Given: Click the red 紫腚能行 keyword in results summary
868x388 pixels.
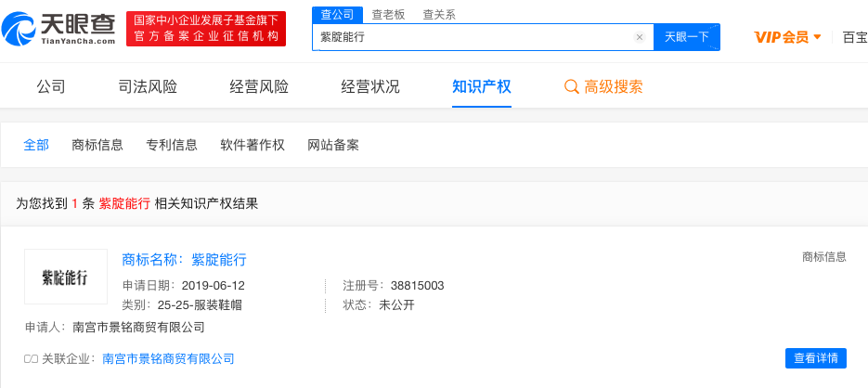Looking at the screenshot, I should (x=124, y=203).
